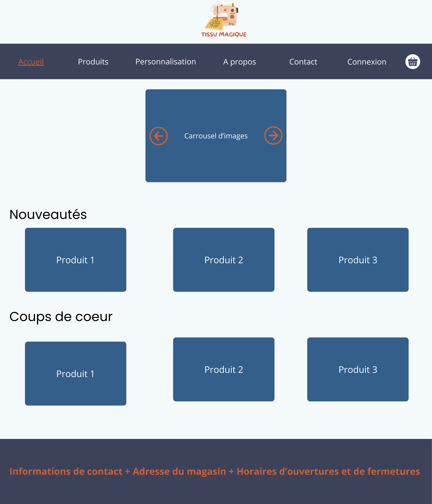Open Produit 3 under Nouveautés
432x504 pixels.
tap(358, 260)
